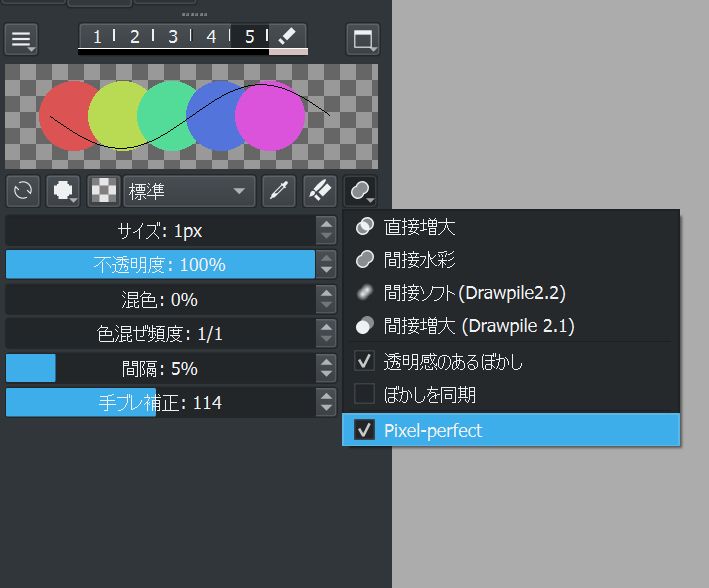Open the panel window options button

(363, 39)
